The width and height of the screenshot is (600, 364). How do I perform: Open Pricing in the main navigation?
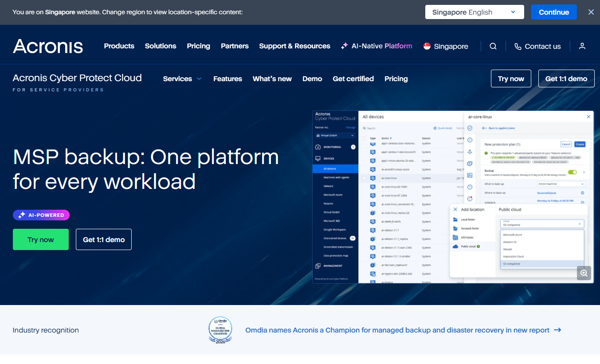click(x=199, y=46)
